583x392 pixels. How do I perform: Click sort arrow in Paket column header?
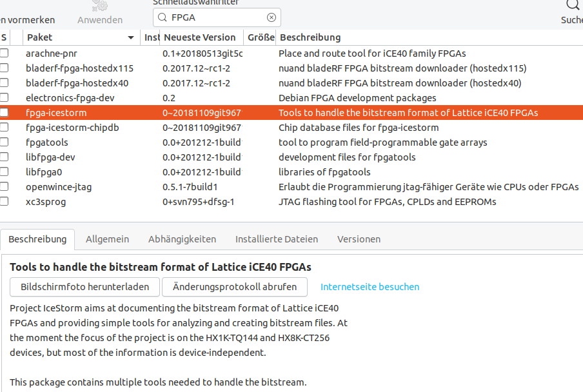click(x=131, y=37)
